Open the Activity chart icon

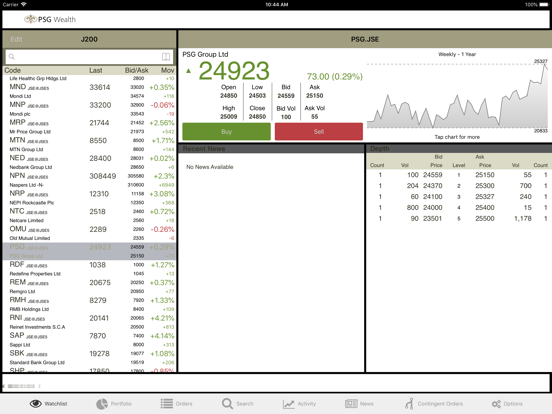coord(289,404)
